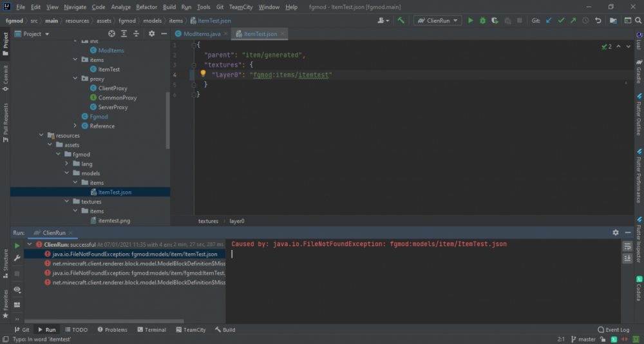
Task: Collapse the assets folder
Action: pyautogui.click(x=50, y=145)
